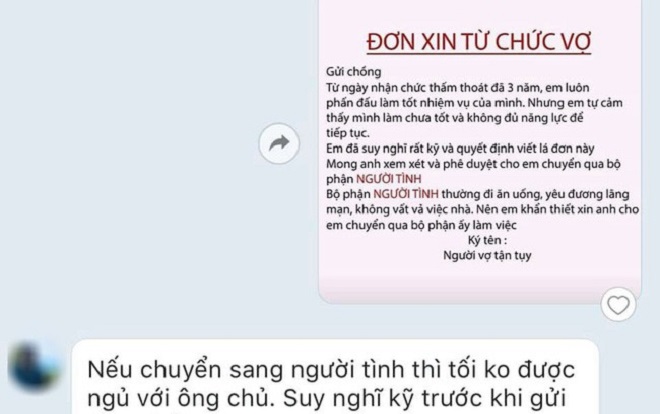
Task: Click the line starting 'phấn đấu làm tốt'
Action: tap(474, 103)
